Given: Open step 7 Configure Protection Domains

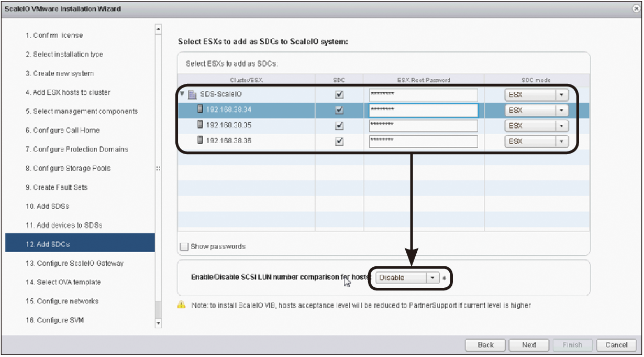Looking at the screenshot, I should [x=77, y=149].
